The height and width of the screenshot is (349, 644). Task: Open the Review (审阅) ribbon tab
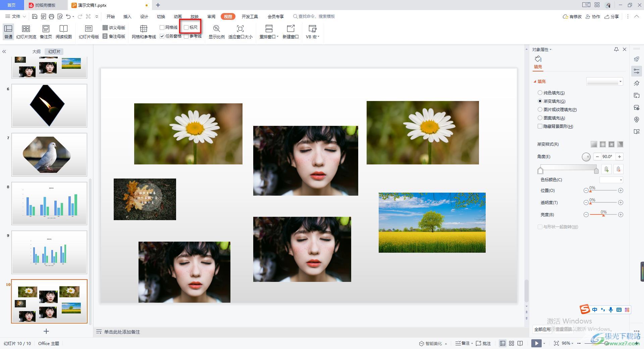click(x=211, y=16)
